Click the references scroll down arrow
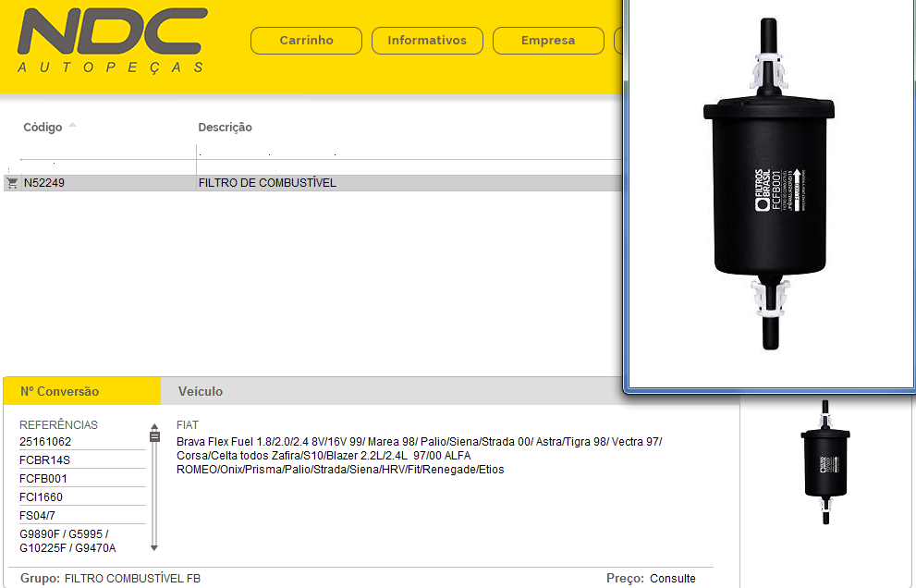916x588 pixels. tap(154, 547)
